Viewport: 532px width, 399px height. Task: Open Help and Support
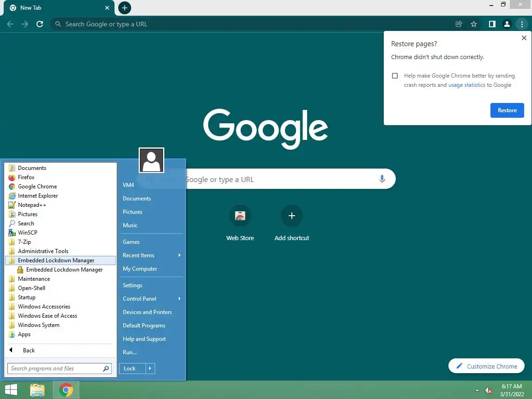click(151, 339)
